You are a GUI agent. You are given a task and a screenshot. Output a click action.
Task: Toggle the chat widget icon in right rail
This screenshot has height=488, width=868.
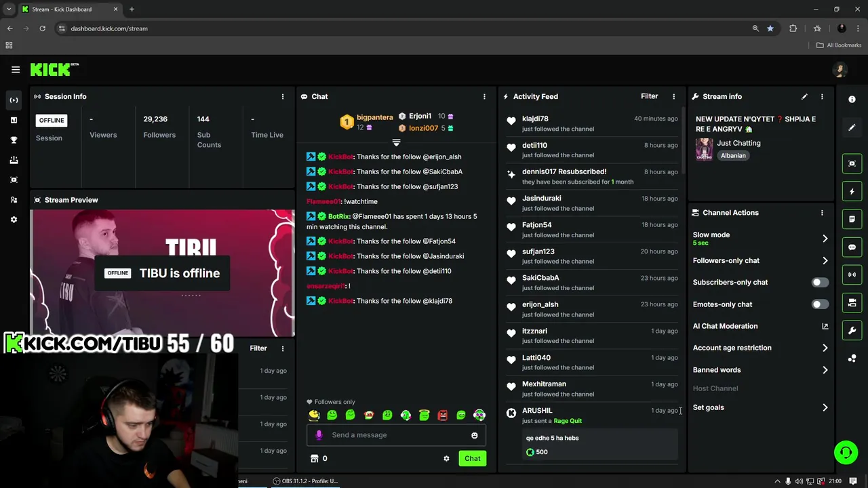pos(852,247)
